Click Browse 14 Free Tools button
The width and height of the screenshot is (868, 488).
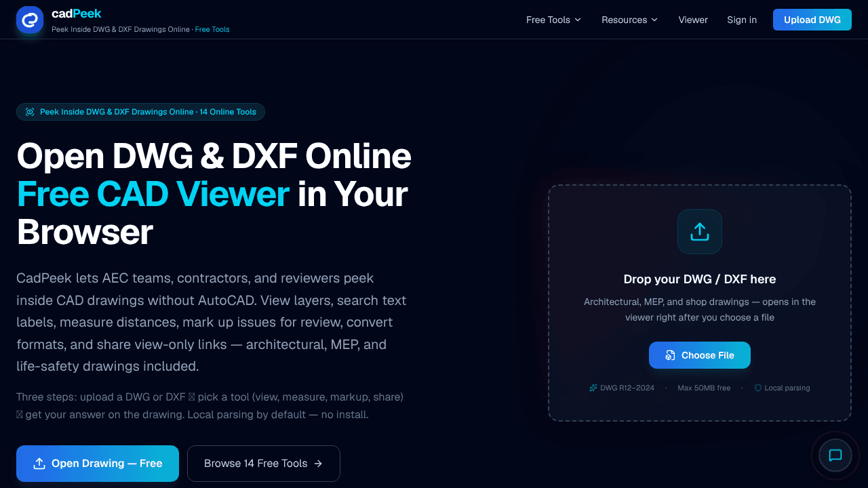264,464
